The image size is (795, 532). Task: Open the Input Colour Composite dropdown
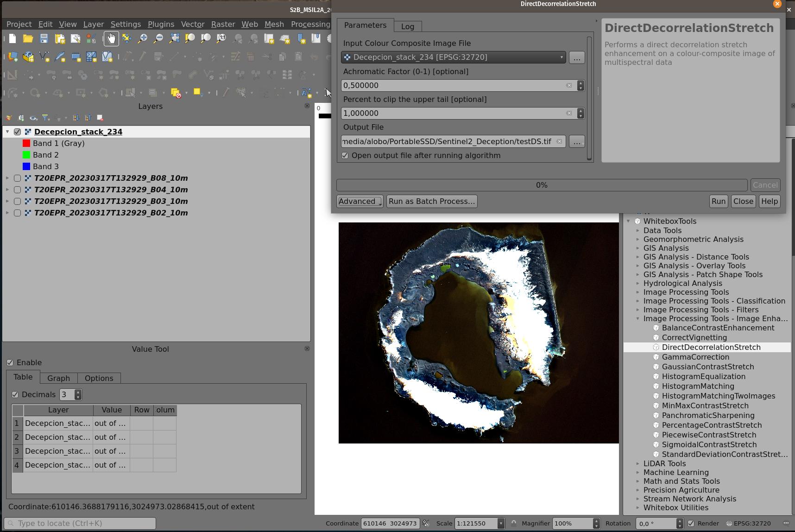pos(561,57)
